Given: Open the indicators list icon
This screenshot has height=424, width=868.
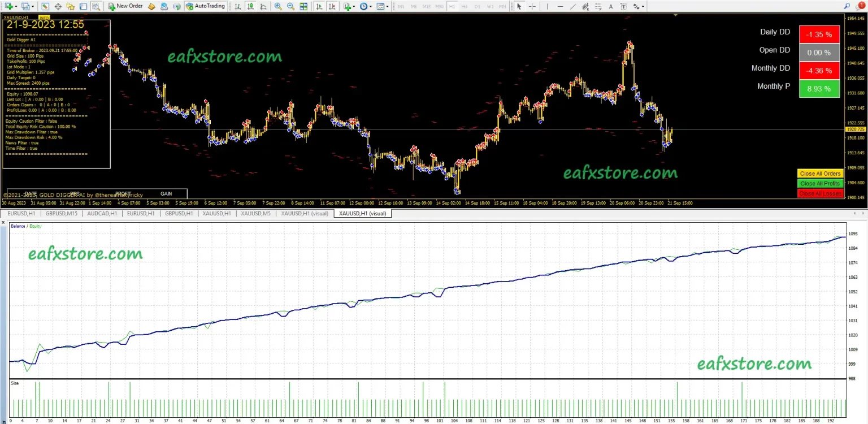Looking at the screenshot, I should coord(347,6).
